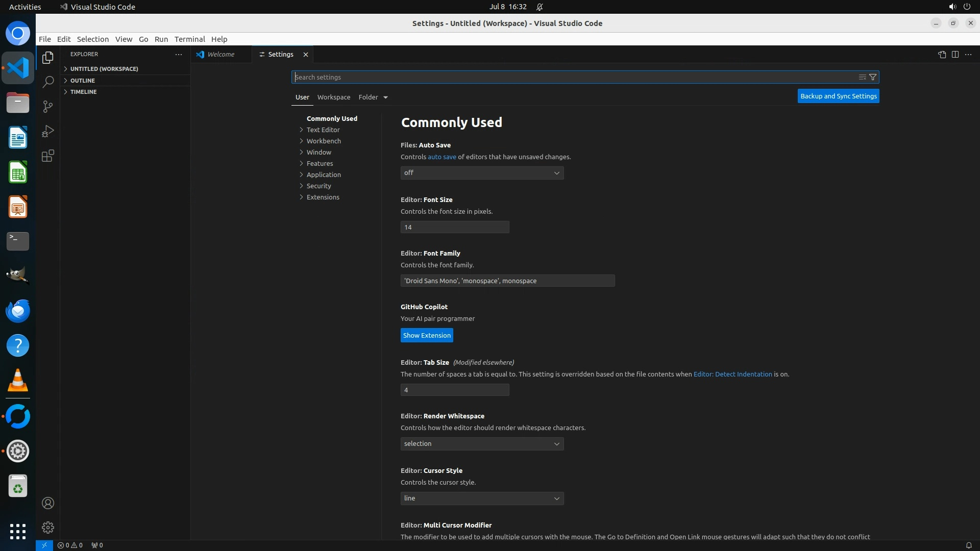980x551 pixels.
Task: Follow the Editor: Detect Indentation link
Action: [x=732, y=374]
